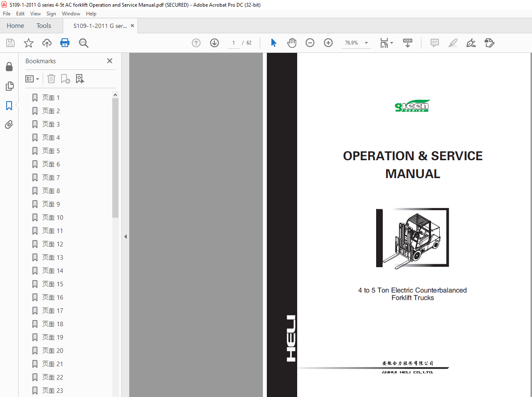
Task: Zoom in with plus icon
Action: coord(328,43)
